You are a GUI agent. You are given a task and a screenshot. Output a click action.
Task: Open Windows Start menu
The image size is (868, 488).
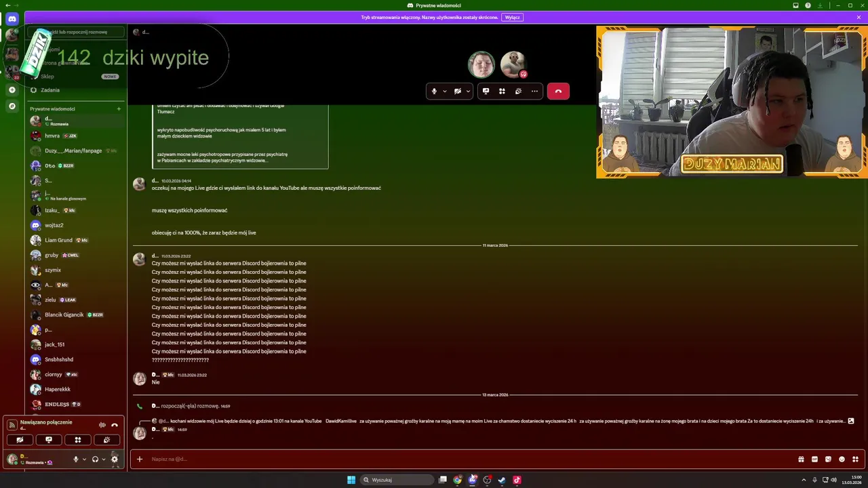pos(351,480)
